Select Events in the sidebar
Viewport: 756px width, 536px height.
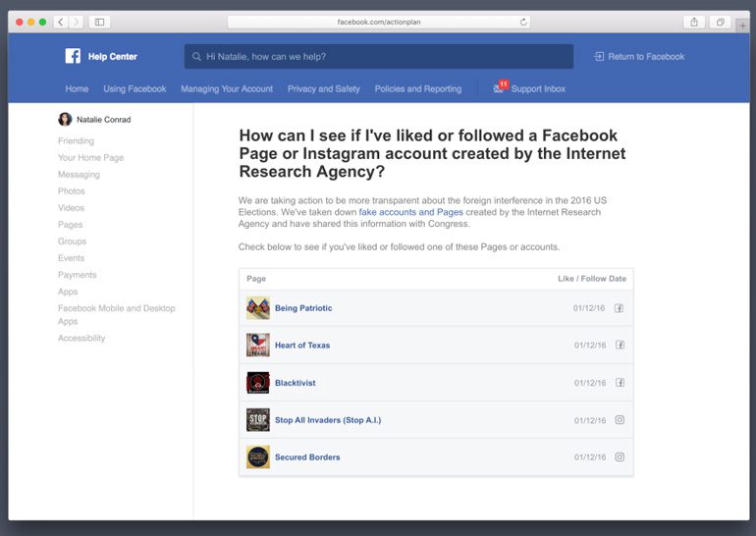(x=71, y=258)
